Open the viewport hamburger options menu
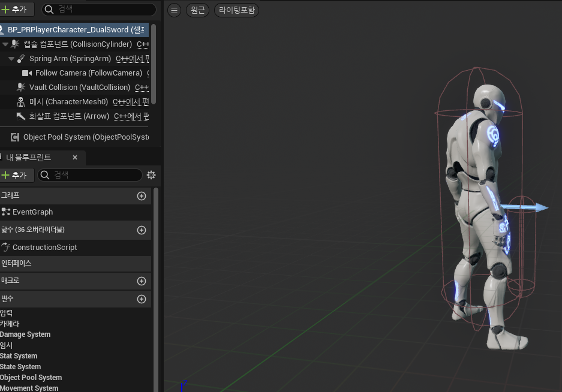562x392 pixels. 174,10
